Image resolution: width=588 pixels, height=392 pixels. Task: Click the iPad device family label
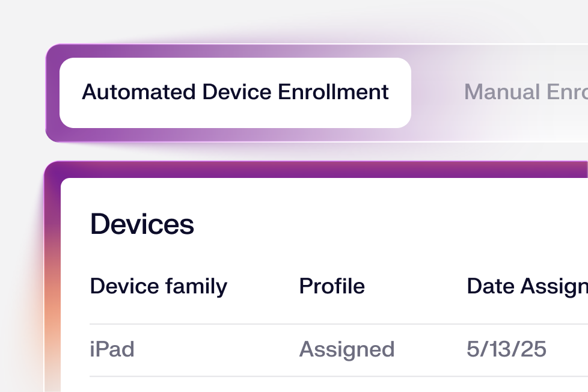(112, 349)
